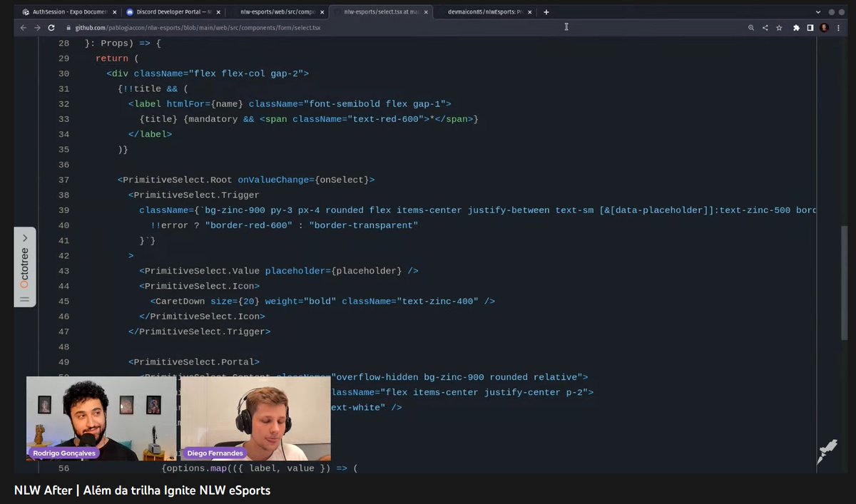This screenshot has height=504, width=856.
Task: Click the "CaretDown" component text
Action: click(180, 302)
